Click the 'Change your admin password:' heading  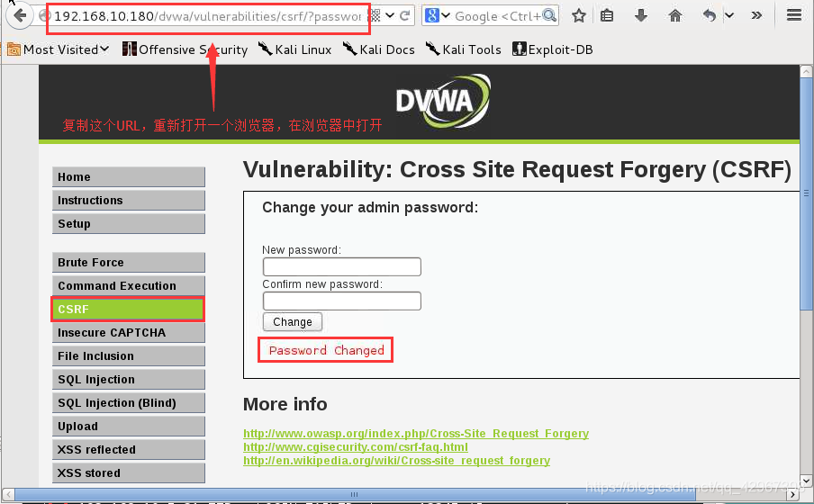click(370, 208)
